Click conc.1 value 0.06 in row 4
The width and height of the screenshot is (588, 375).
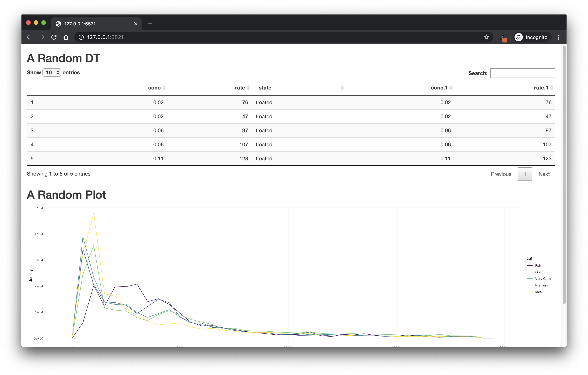tap(445, 144)
